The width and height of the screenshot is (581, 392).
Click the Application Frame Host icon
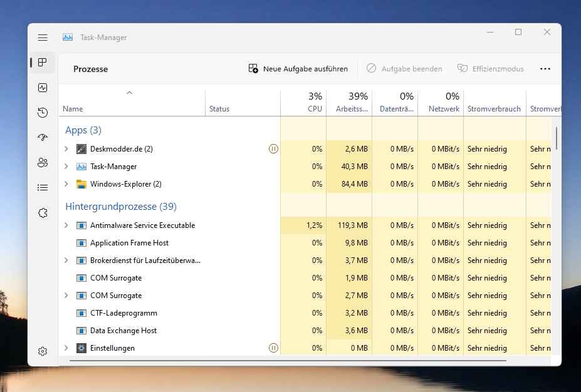tap(81, 243)
